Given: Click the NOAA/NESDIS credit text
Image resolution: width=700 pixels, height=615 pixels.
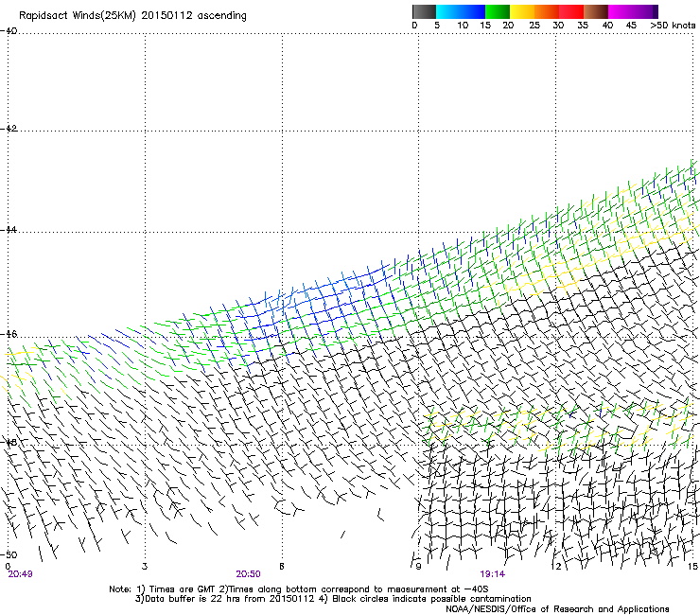Looking at the screenshot, I should [x=557, y=608].
